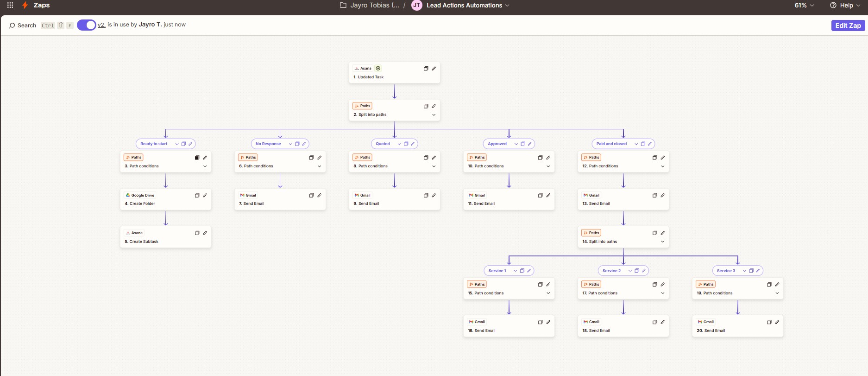This screenshot has height=376, width=868.
Task: Expand step 6. Path conditions chevron
Action: click(x=320, y=166)
